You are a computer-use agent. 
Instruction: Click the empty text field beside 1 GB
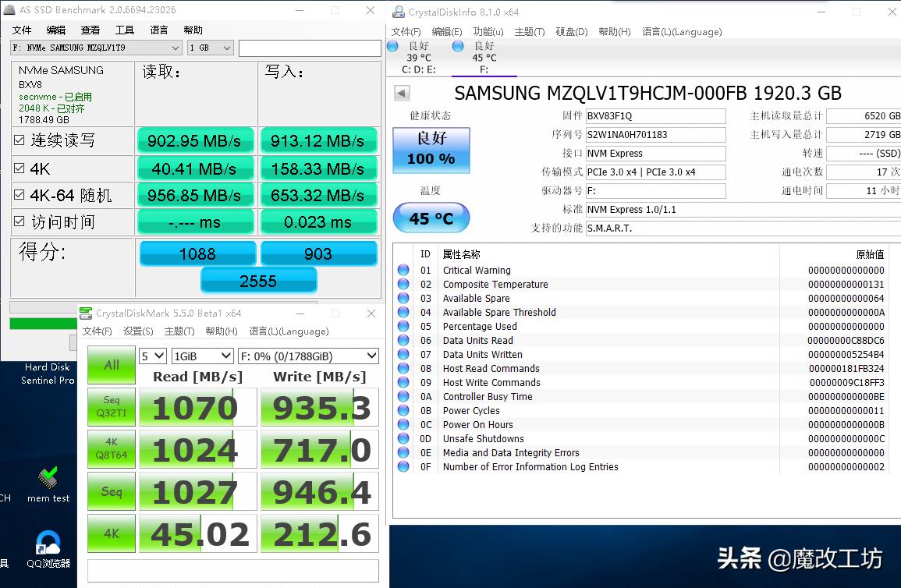coord(309,48)
